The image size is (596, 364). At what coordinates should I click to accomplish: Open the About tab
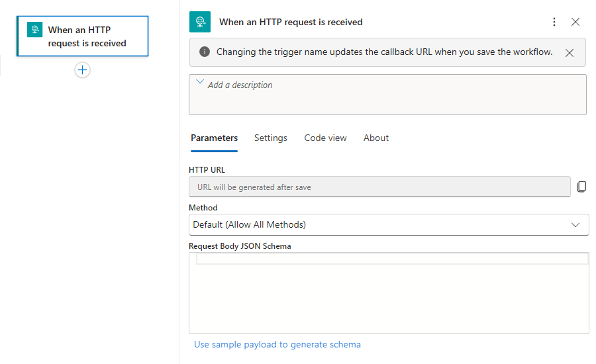click(376, 138)
